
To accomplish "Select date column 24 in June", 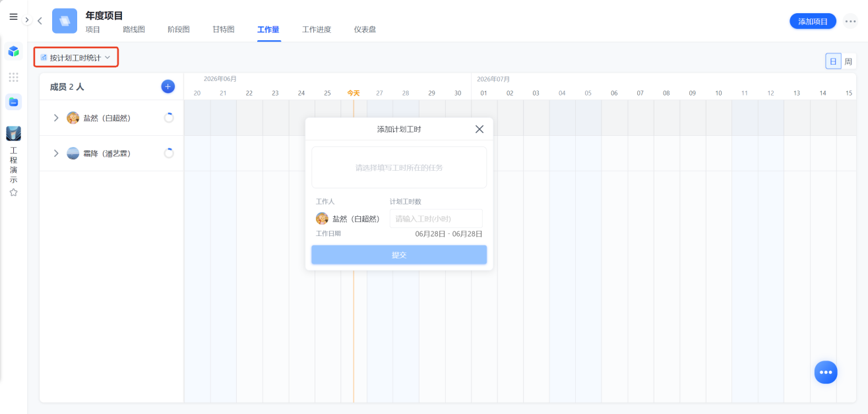I will coord(301,93).
